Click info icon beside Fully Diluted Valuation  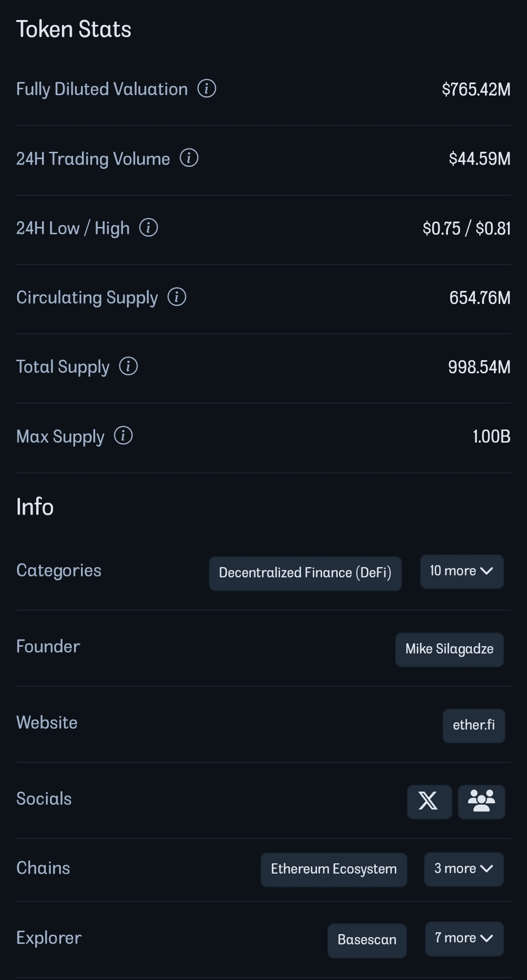206,89
